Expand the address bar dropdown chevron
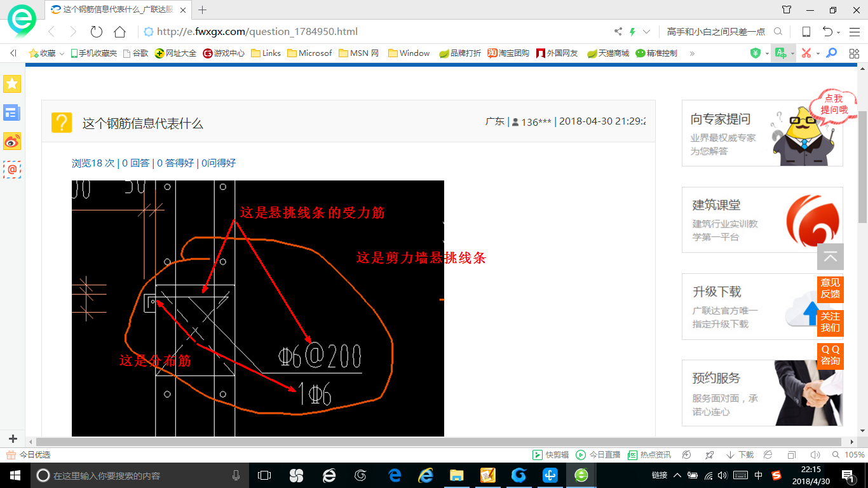868x488 pixels. pyautogui.click(x=647, y=32)
